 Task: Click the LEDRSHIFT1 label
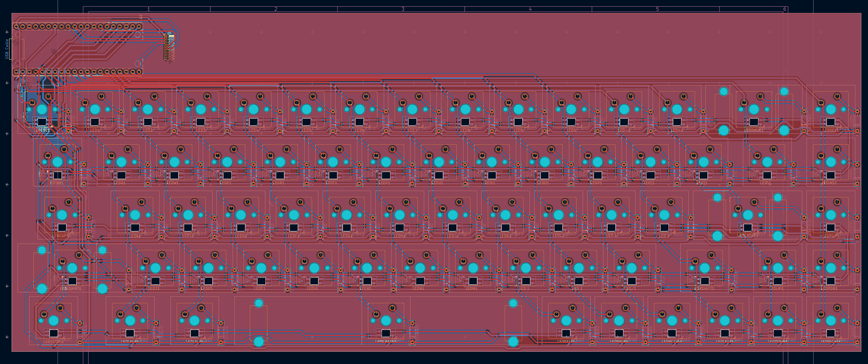[x=703, y=289]
